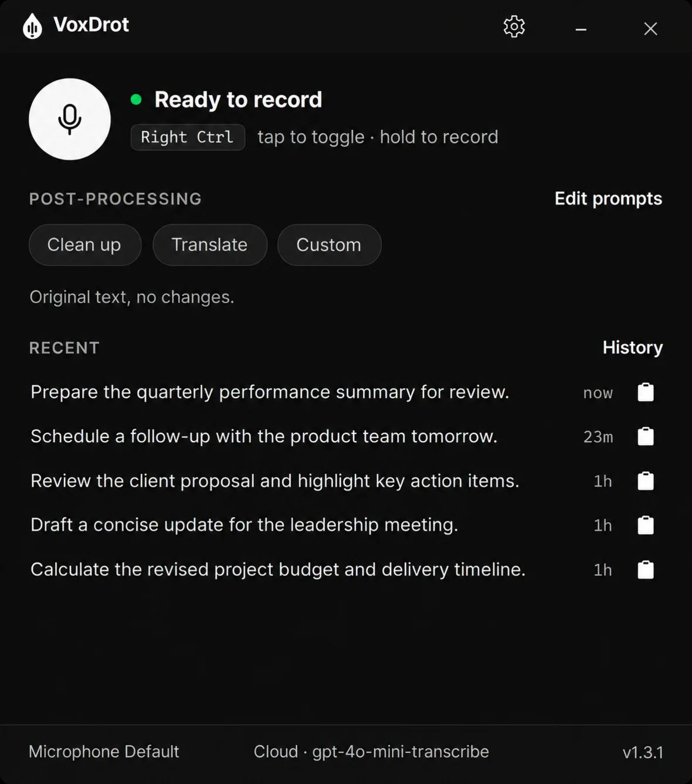Click 'Original text, no changes.' description
Viewport: 692px width, 784px height.
(132, 297)
